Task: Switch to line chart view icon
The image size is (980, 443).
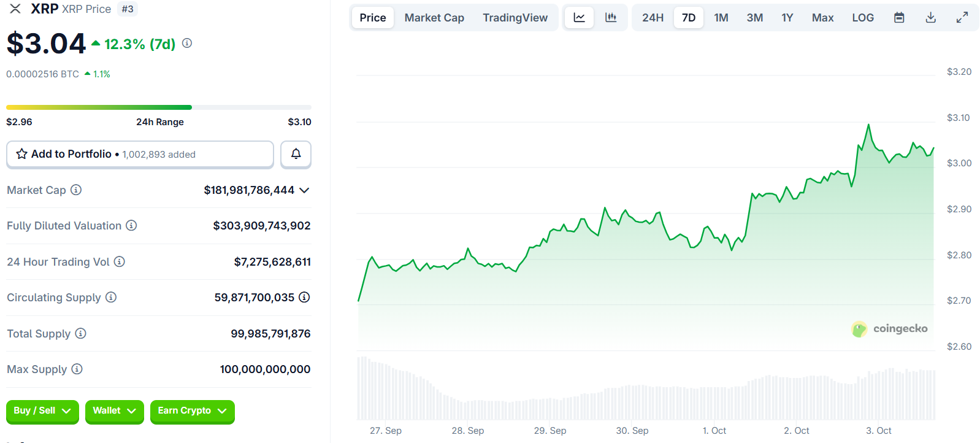Action: (x=579, y=18)
